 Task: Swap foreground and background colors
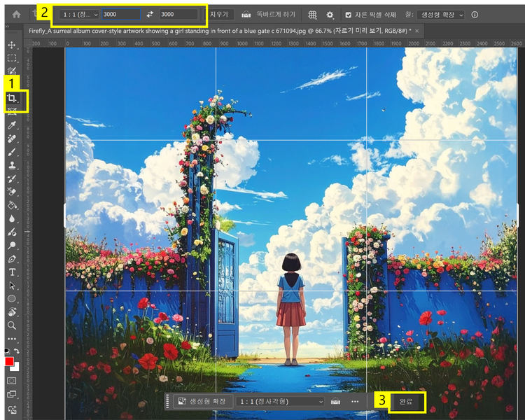click(16, 351)
